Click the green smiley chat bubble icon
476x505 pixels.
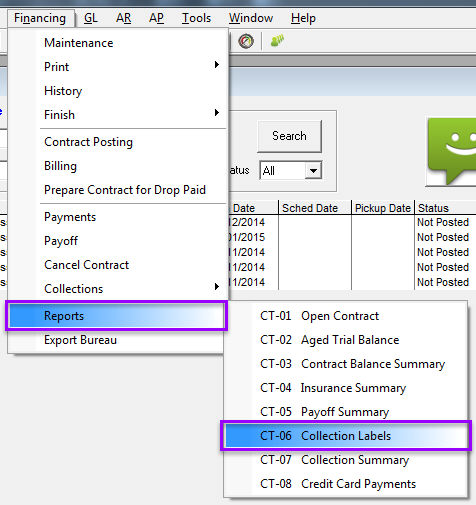pos(452,151)
